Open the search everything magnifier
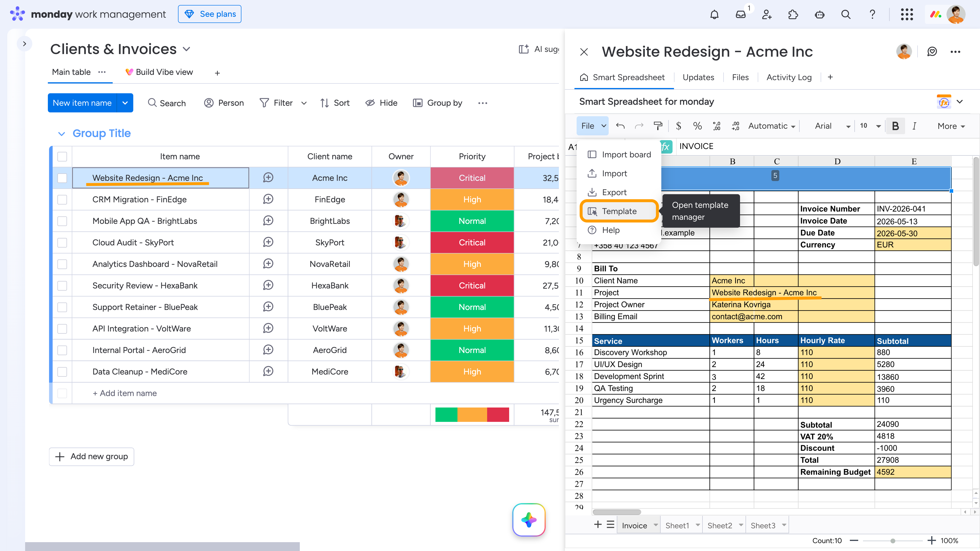This screenshot has width=980, height=551. click(x=846, y=14)
